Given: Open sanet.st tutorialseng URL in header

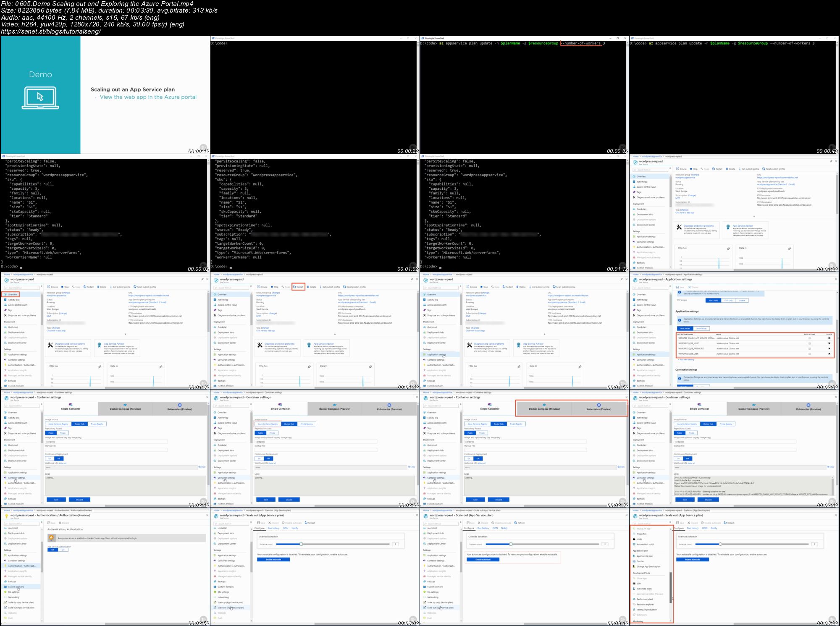Looking at the screenshot, I should [51, 31].
